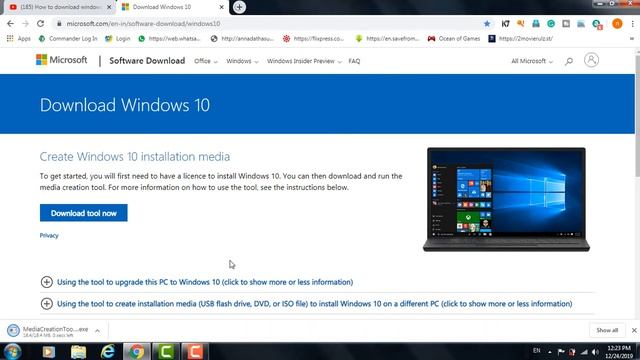Image resolution: width=640 pixels, height=360 pixels.
Task: Open the FAQ menu item
Action: pyautogui.click(x=354, y=61)
